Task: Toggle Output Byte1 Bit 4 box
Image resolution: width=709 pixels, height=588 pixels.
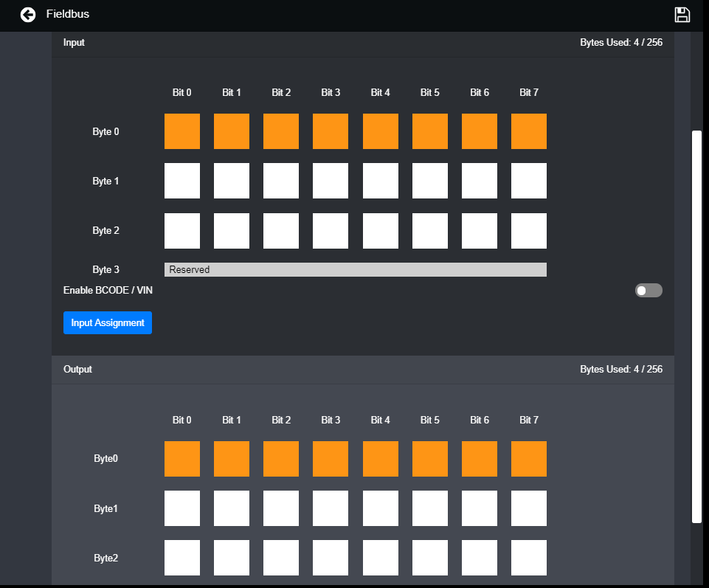Action: point(380,508)
